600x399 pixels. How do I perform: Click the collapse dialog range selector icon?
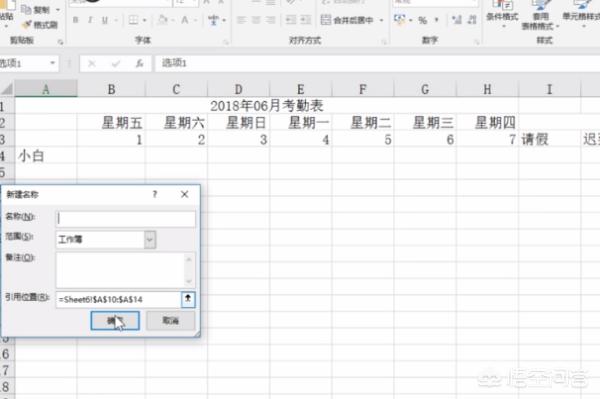[188, 299]
